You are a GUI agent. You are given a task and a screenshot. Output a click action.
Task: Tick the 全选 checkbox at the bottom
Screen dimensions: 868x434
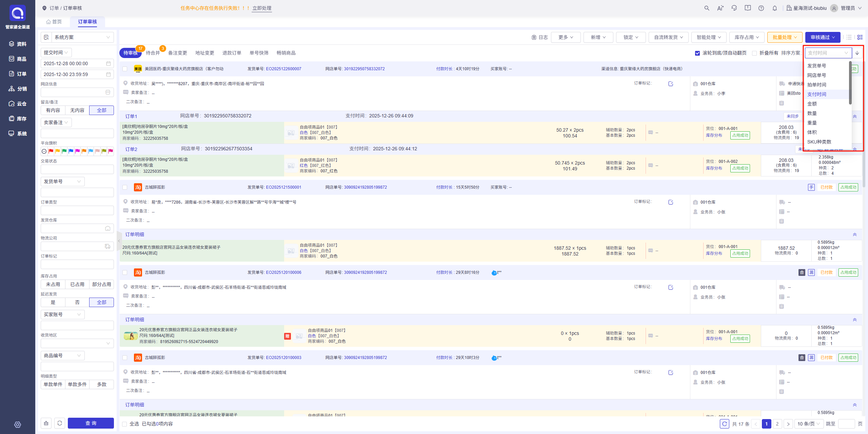[x=124, y=424]
